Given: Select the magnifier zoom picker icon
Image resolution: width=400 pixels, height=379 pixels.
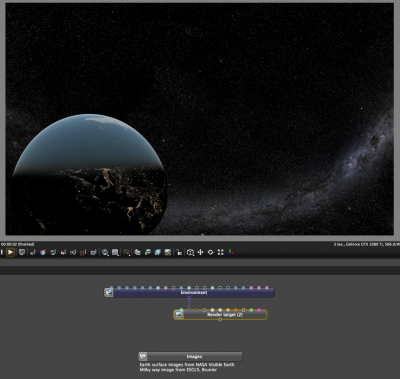Looking at the screenshot, I should 105,252.
